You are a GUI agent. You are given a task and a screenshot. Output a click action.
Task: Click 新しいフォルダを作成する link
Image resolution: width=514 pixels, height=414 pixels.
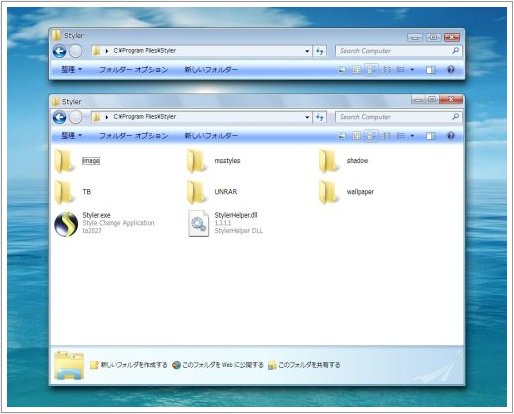129,365
